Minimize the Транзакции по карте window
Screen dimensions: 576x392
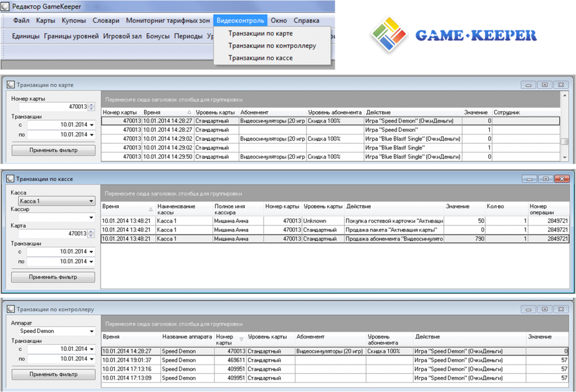[x=528, y=85]
